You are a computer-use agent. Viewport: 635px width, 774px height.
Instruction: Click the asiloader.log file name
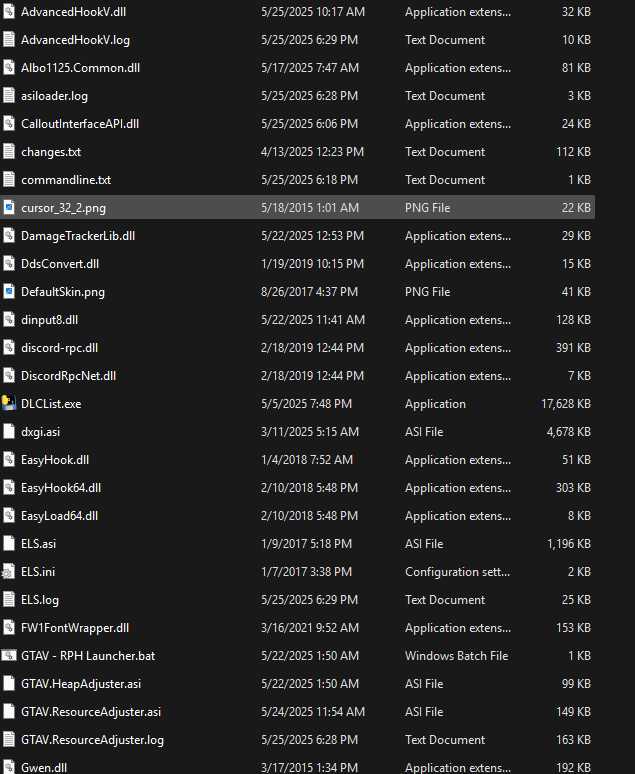click(57, 96)
